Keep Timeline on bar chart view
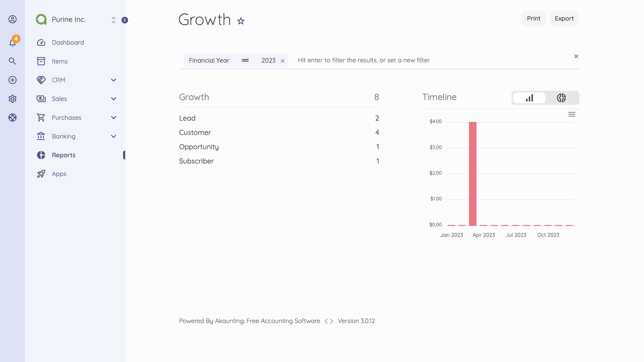 click(x=529, y=98)
